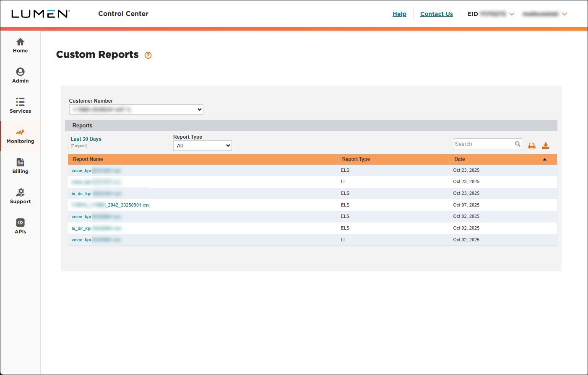Open Custom Reports help question mark icon
This screenshot has width=588, height=375.
coord(148,55)
